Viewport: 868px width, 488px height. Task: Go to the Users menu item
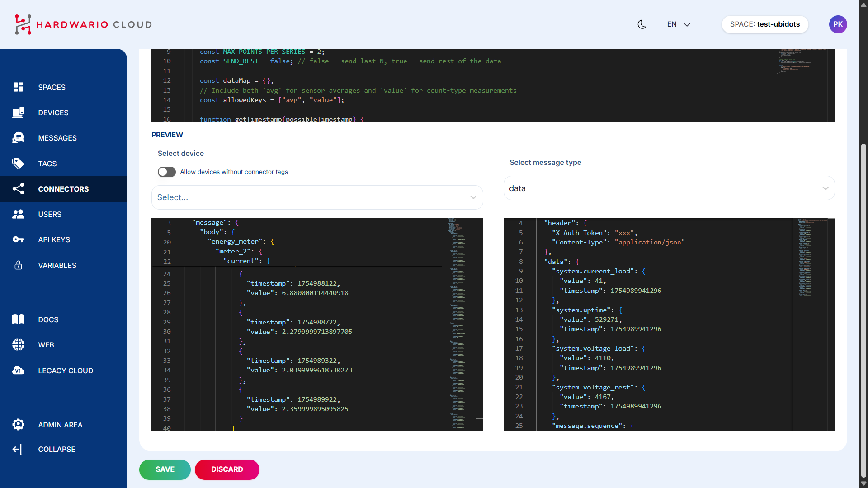pos(50,214)
